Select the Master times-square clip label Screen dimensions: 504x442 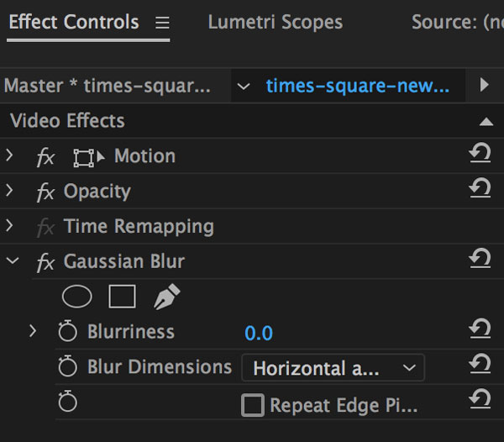[x=107, y=86]
